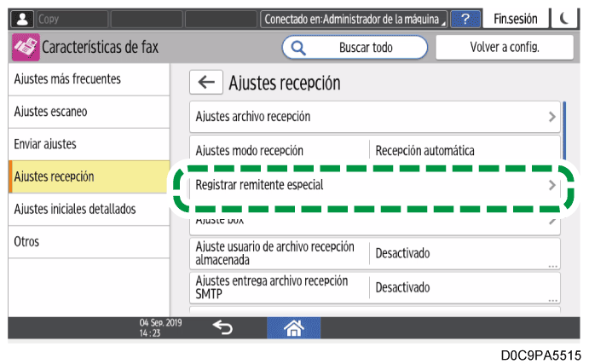Screen dimensions: 589x364
Task: Select Ajustes más frecuentes in sidebar
Action: coord(85,79)
